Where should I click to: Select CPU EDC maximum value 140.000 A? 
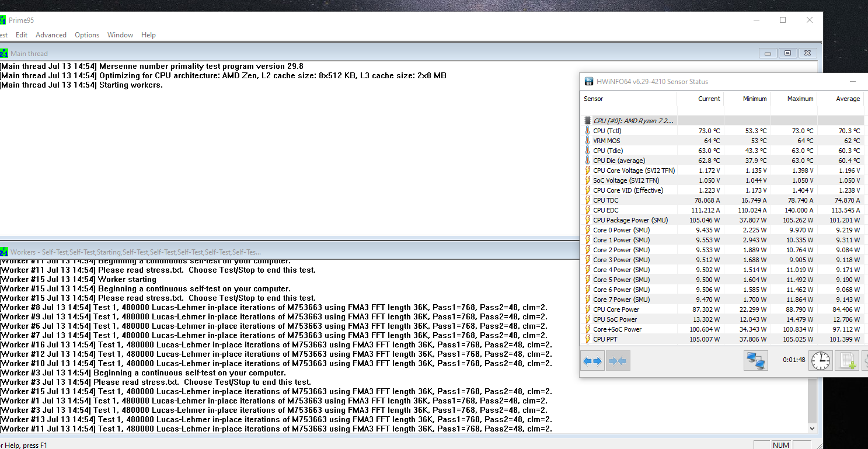tap(798, 210)
